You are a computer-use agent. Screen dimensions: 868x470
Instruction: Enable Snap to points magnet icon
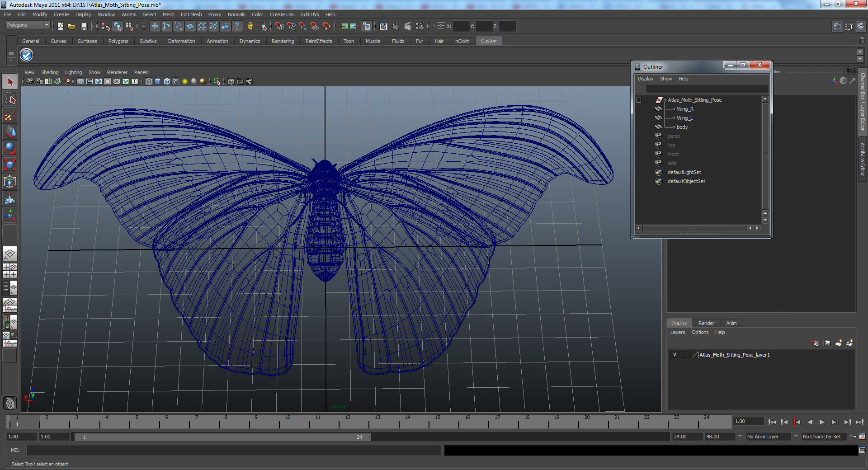pyautogui.click(x=303, y=26)
